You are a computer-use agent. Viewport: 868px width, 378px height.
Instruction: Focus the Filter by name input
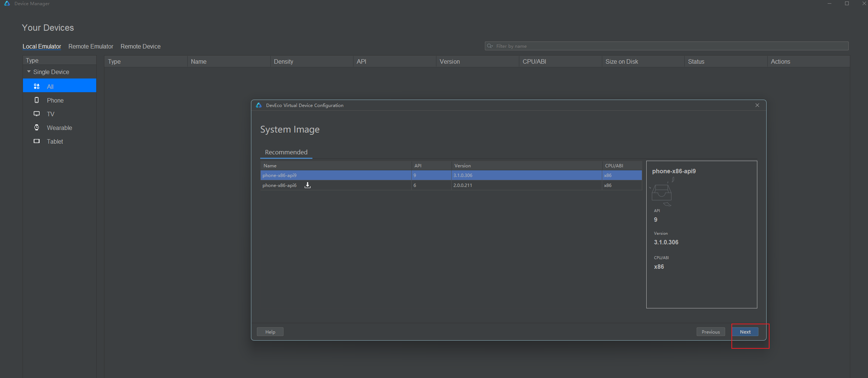coord(667,46)
